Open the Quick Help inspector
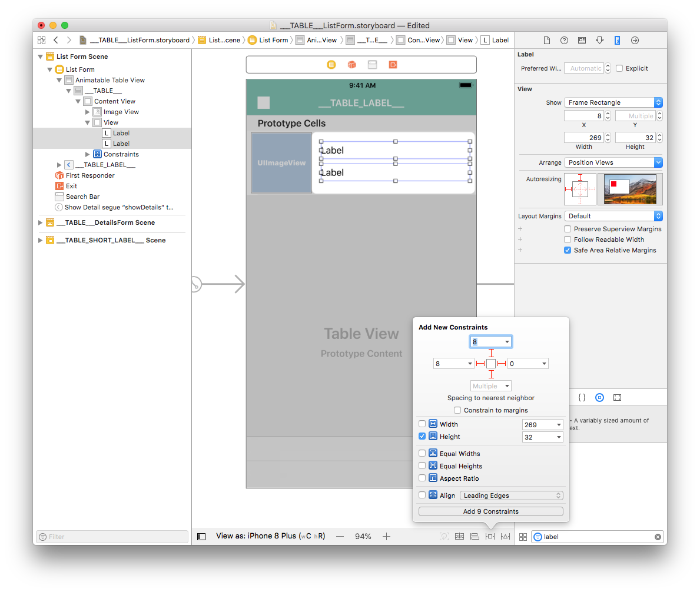Screen dimensions: 700x592 coord(564,40)
